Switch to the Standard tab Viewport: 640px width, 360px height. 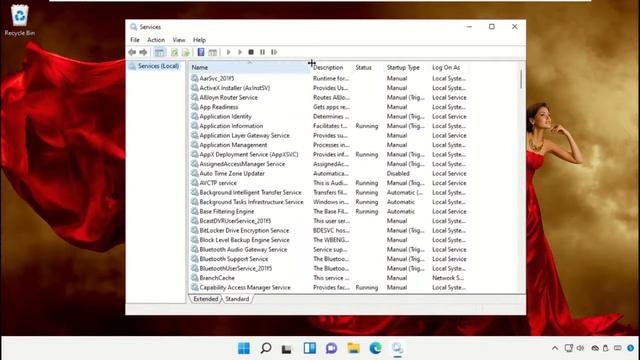coord(237,299)
